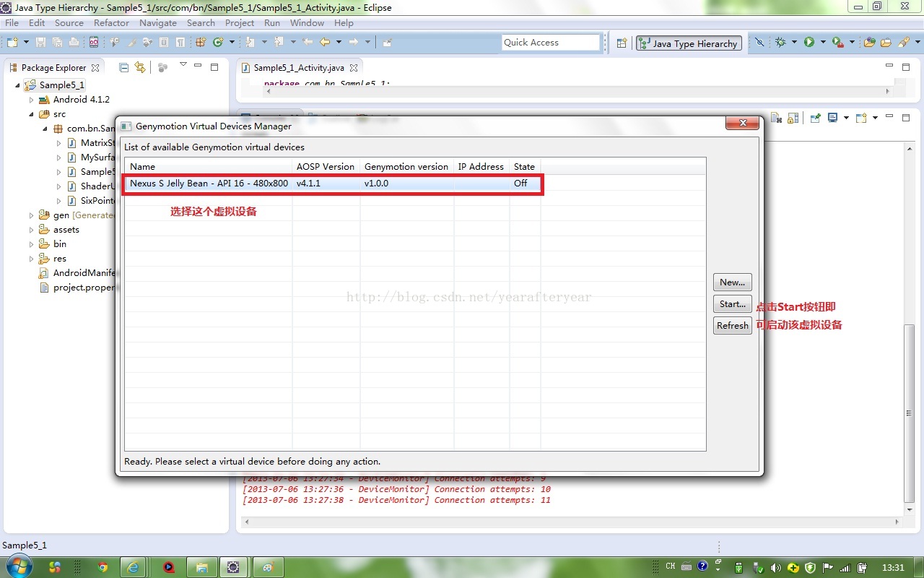Open the Navigate menu
The width and height of the screenshot is (924, 578).
click(158, 23)
